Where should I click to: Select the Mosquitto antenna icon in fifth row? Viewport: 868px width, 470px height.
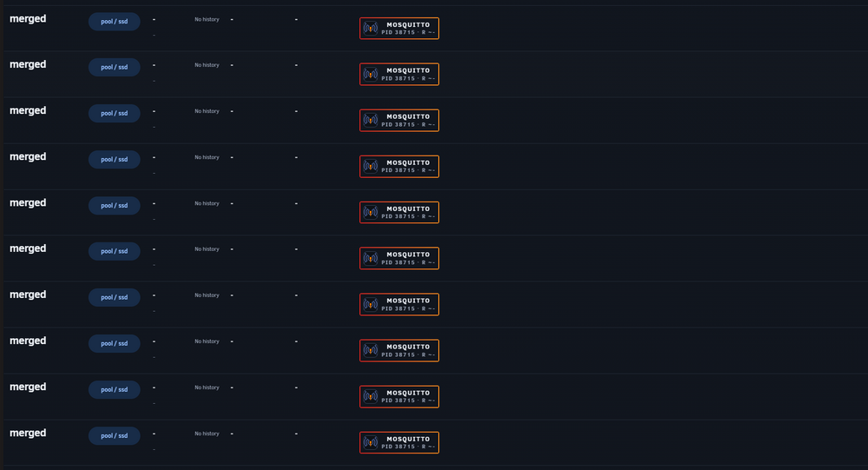point(371,212)
